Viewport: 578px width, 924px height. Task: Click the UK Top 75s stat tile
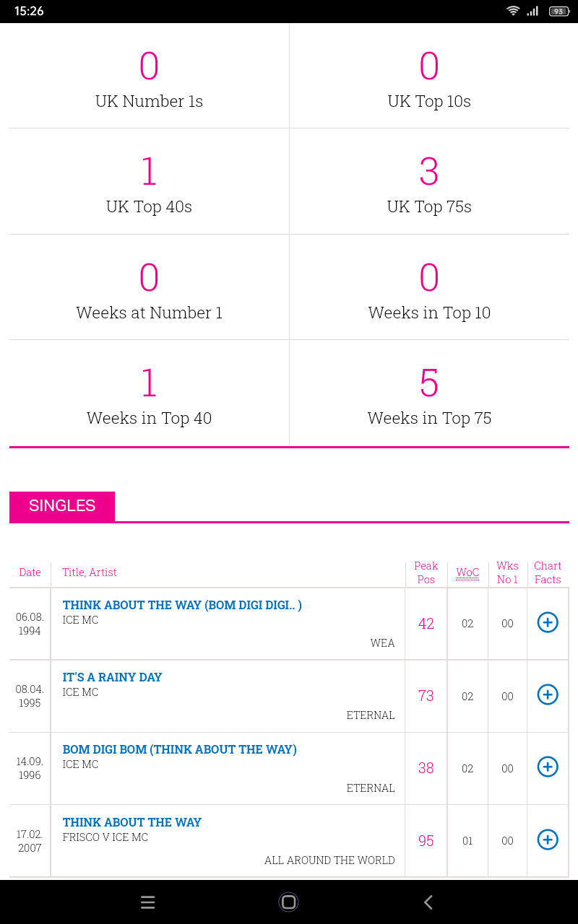[429, 181]
